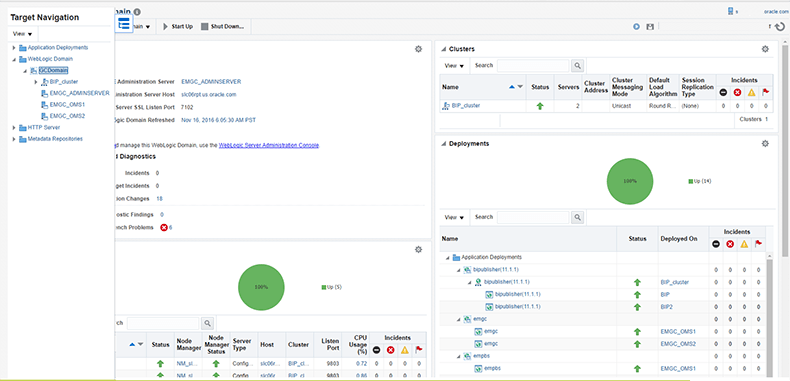This screenshot has height=381, width=790.
Task: Open the slc06rpt.us.oracle.com host link
Action: pos(209,94)
